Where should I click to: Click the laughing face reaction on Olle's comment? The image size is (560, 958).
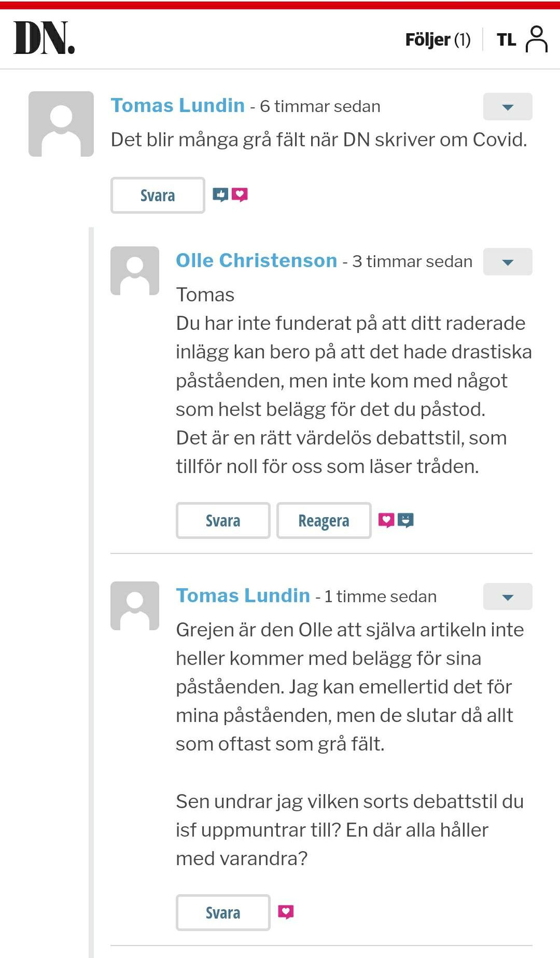click(x=405, y=520)
